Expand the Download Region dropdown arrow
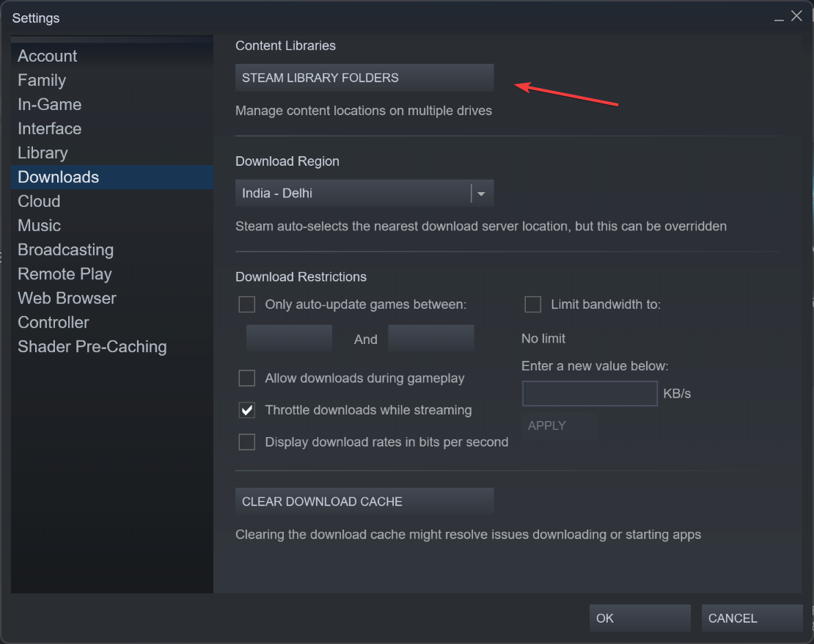This screenshot has height=644, width=814. [x=481, y=193]
